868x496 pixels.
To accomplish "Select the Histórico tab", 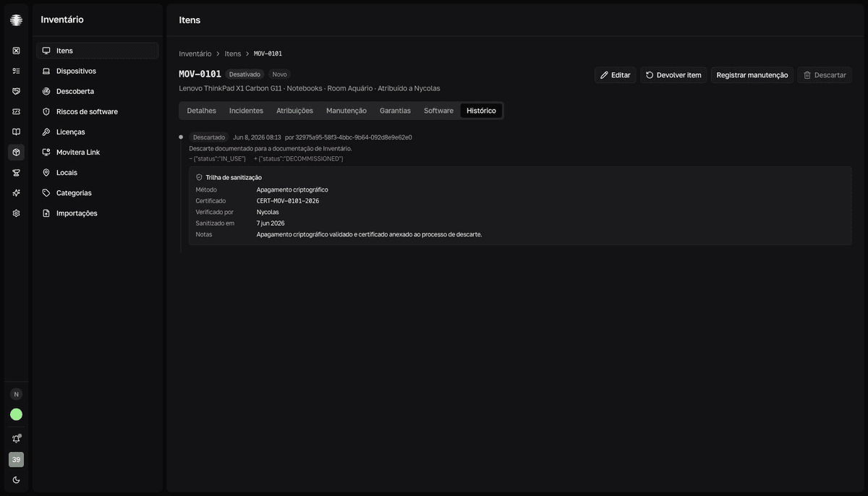I will 481,111.
